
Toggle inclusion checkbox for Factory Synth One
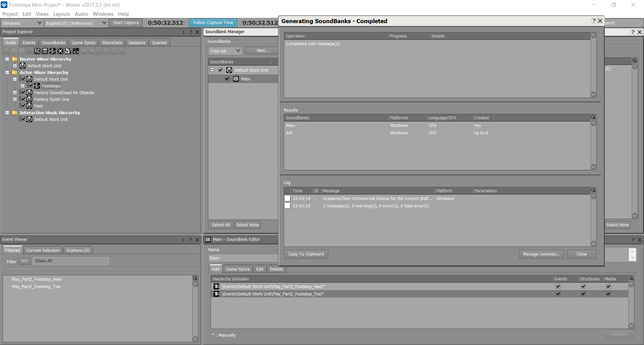point(23,99)
